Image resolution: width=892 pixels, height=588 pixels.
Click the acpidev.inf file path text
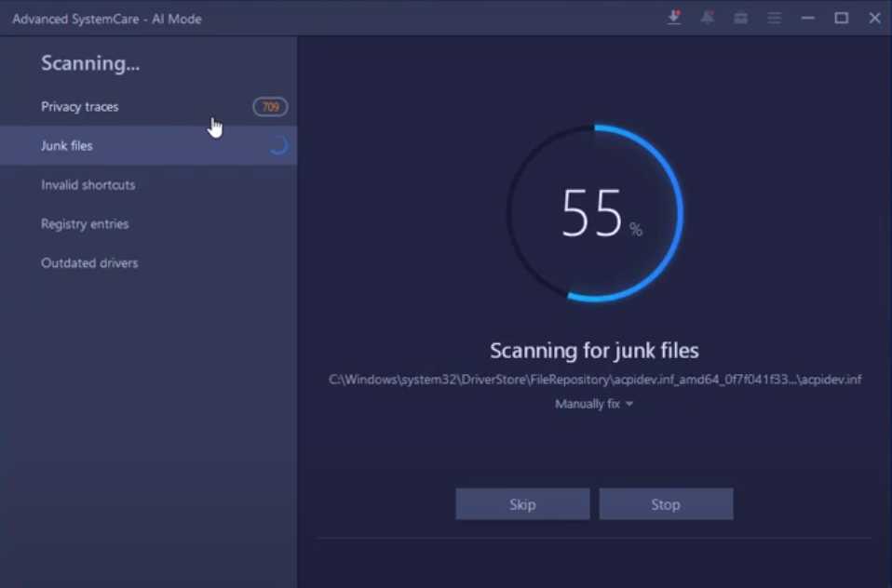tap(594, 380)
